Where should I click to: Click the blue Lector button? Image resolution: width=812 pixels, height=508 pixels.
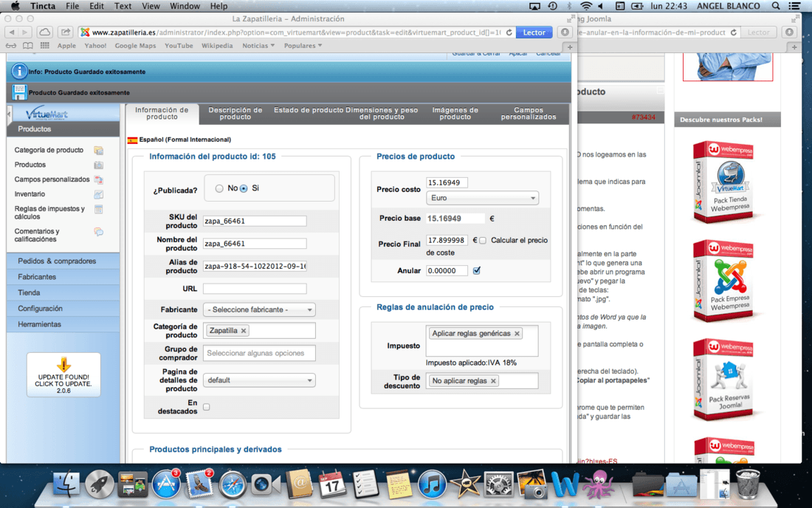(x=534, y=32)
